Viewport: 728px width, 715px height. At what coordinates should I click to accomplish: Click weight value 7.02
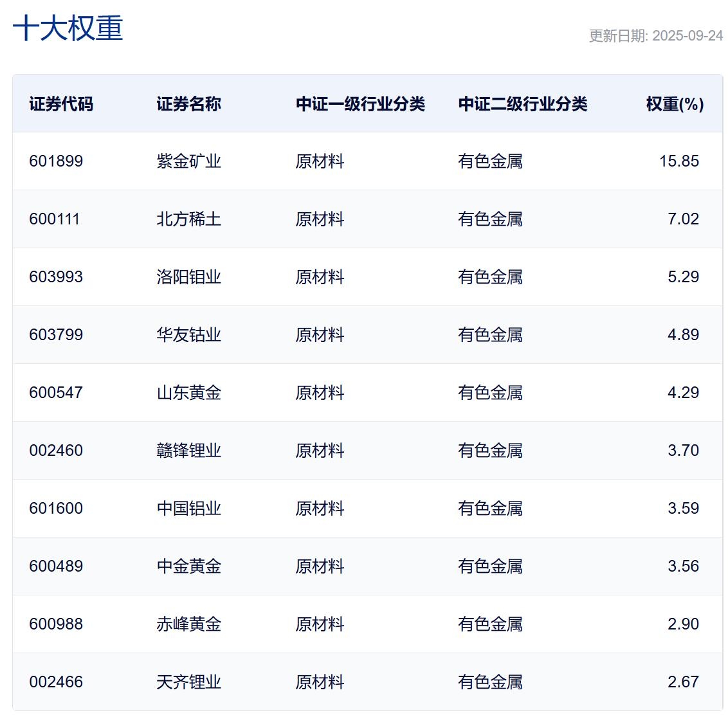pos(683,219)
